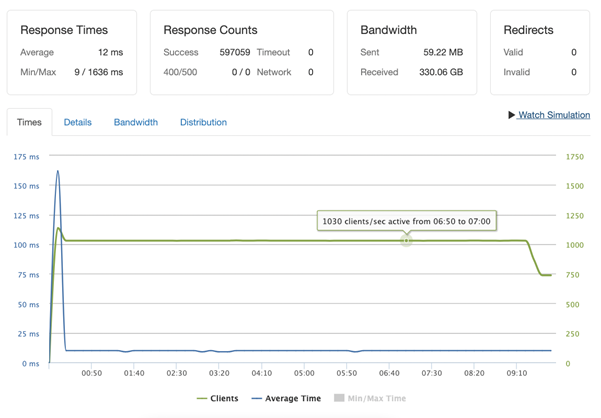Show the Min/Max Time series via the legend
Viewport: 601px width, 418px height.
point(370,398)
